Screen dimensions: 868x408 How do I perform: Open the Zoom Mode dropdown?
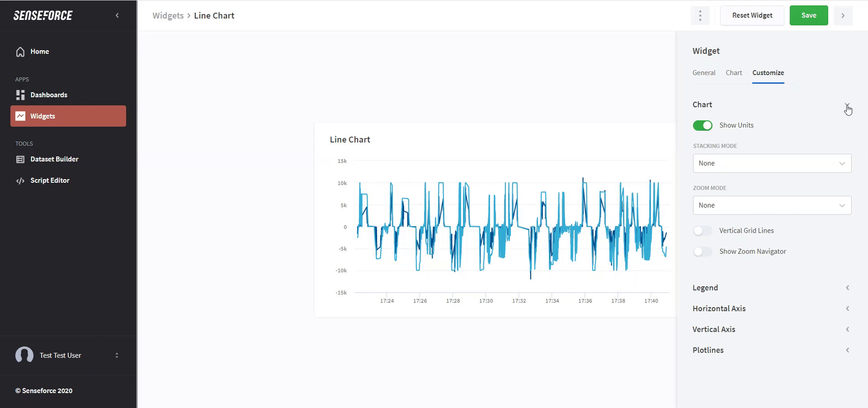pyautogui.click(x=772, y=205)
